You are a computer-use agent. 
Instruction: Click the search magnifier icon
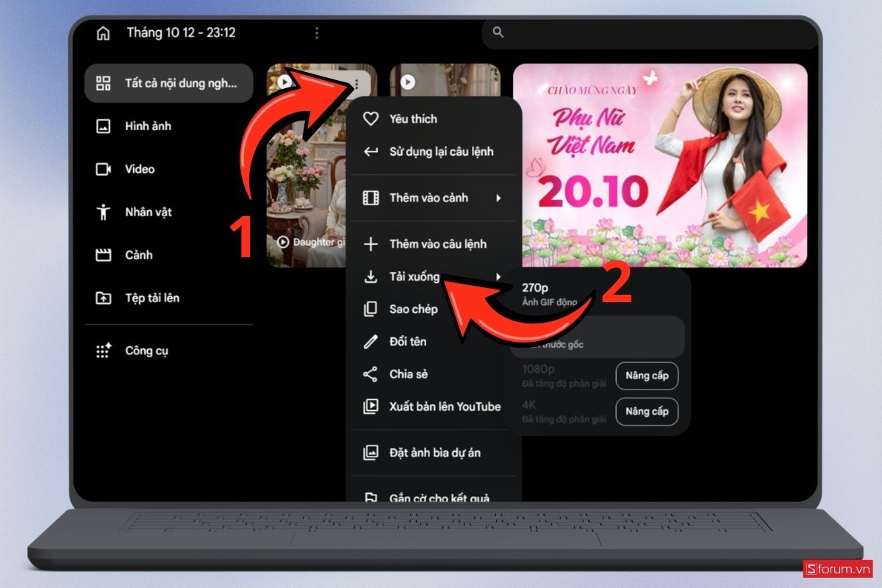pos(498,32)
